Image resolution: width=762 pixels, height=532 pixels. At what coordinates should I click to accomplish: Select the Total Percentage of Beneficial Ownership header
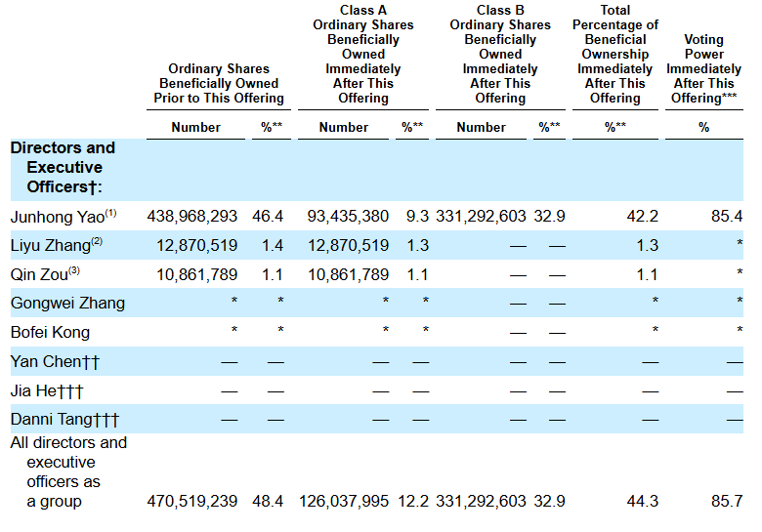615,54
